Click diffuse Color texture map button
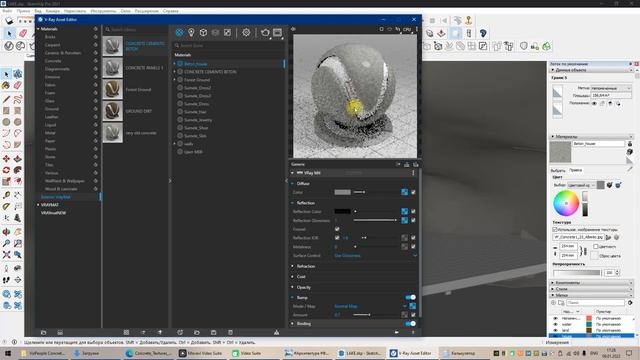640x360 pixels. (x=404, y=192)
